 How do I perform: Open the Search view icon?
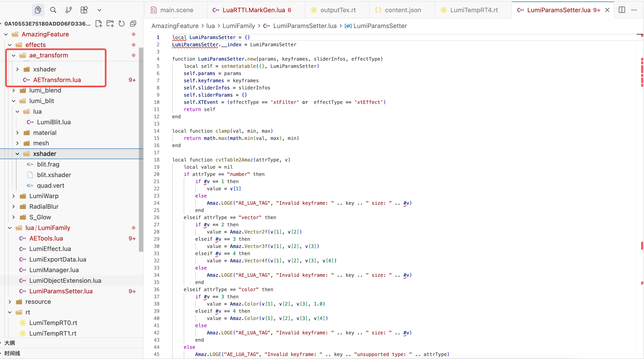click(53, 10)
